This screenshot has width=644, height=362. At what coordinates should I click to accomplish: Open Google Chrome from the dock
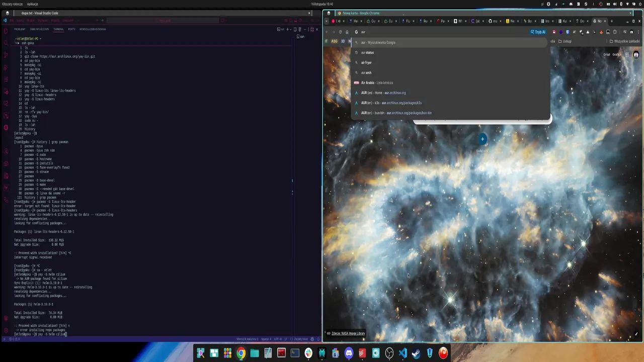241,353
